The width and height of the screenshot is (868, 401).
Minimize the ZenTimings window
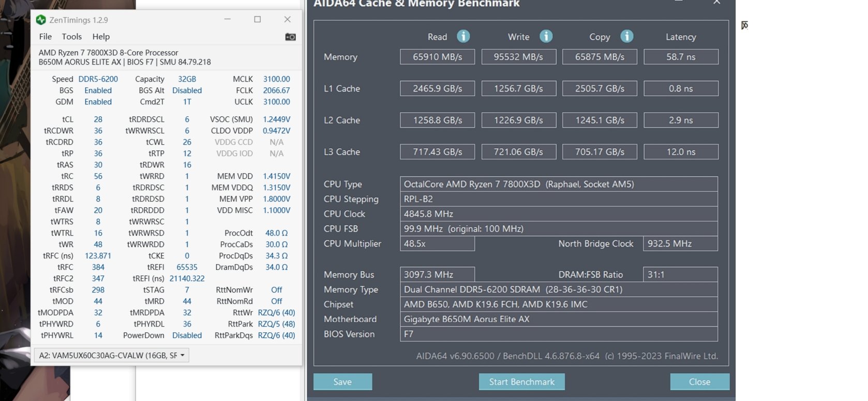(227, 20)
